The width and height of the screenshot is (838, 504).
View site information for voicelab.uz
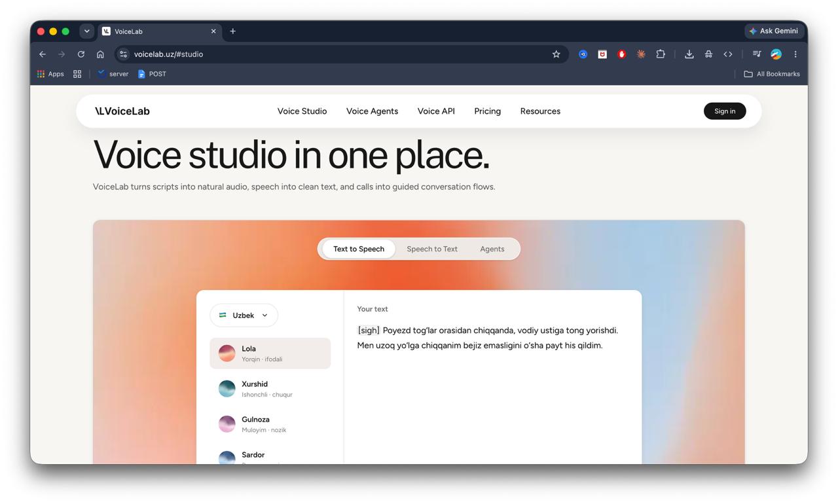(123, 54)
